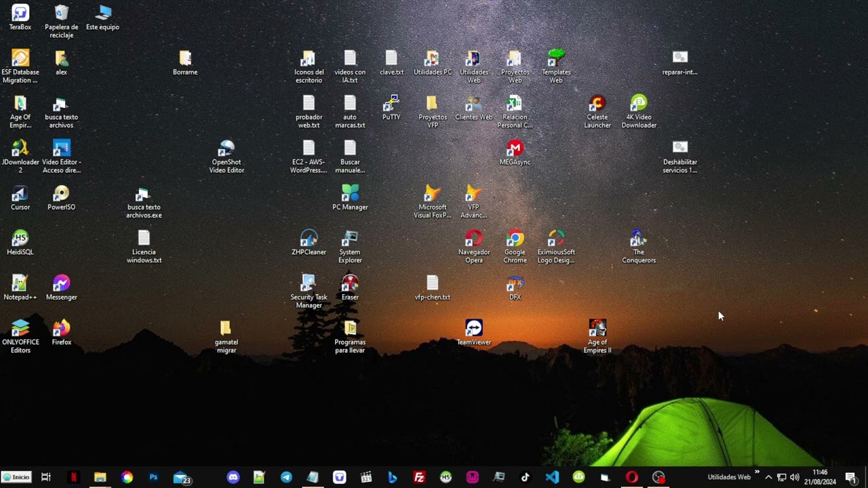Open the notification center

(850, 477)
